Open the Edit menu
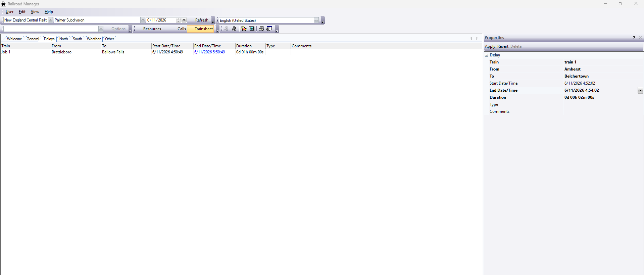This screenshot has width=644, height=275. [x=22, y=12]
